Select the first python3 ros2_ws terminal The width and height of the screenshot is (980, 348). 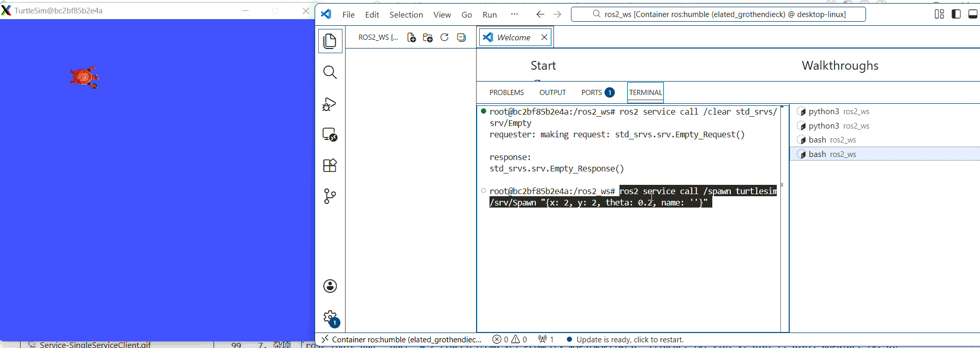click(885, 112)
